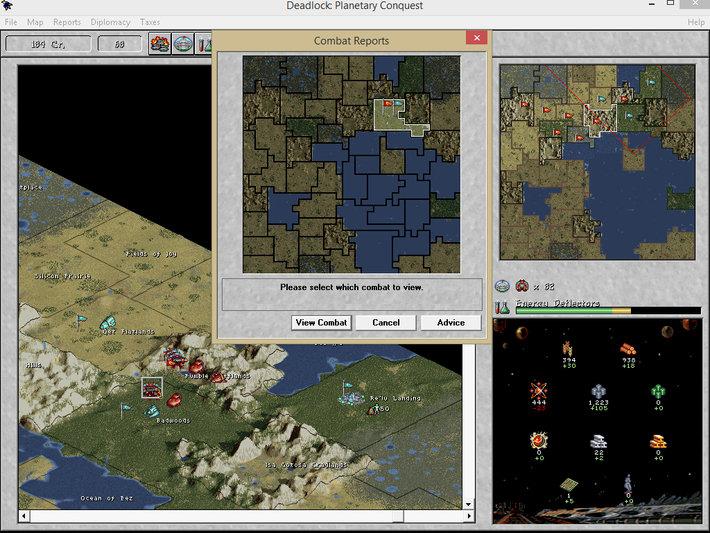
Task: Open the Taxes menu
Action: click(x=150, y=22)
